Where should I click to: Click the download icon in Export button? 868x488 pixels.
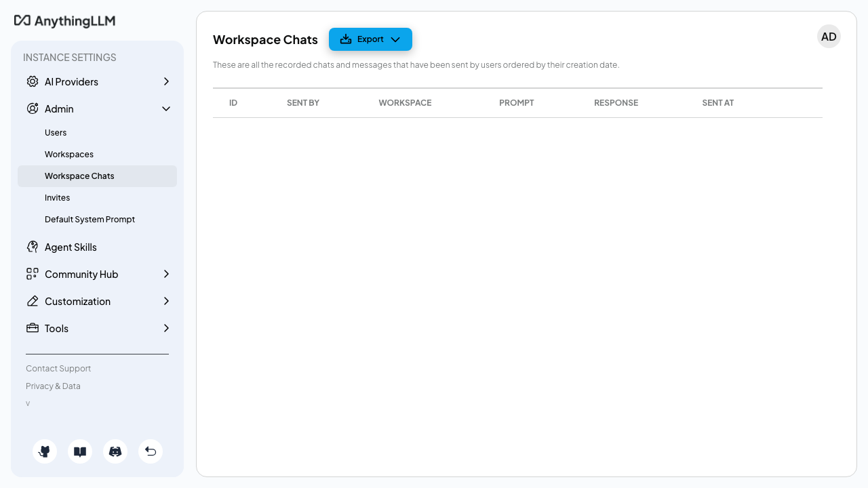346,39
